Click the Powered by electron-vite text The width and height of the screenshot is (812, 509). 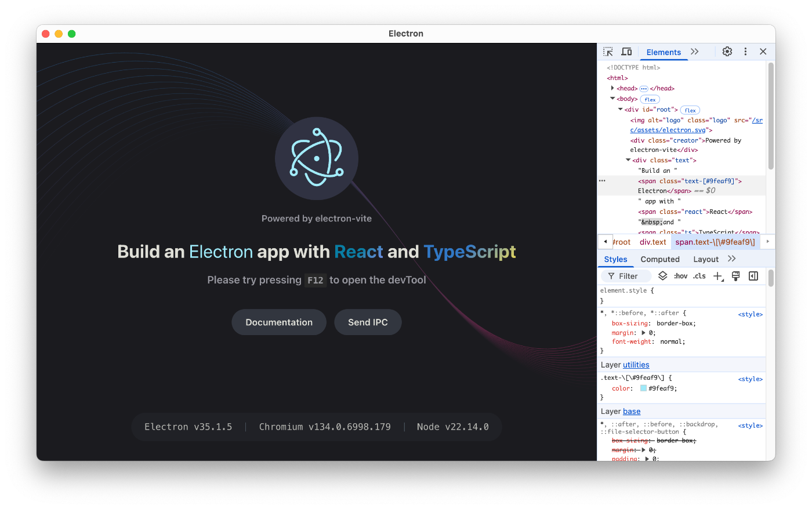317,219
